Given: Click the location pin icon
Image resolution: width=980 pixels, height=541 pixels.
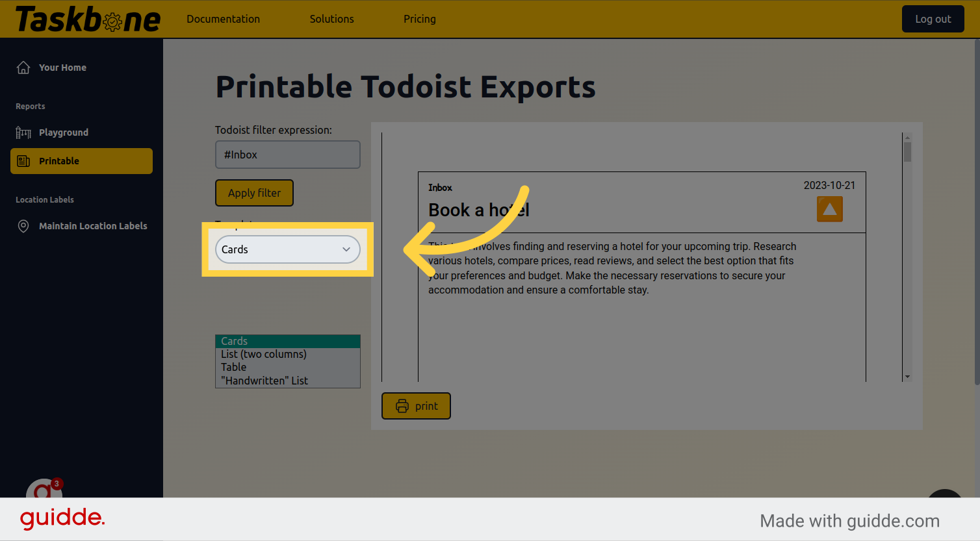Looking at the screenshot, I should [x=23, y=226].
